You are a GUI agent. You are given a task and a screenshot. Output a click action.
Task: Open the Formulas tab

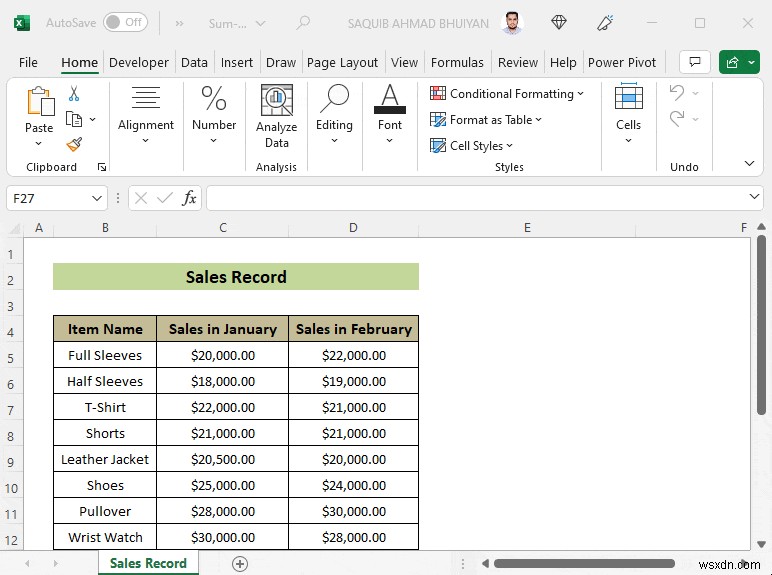point(457,63)
